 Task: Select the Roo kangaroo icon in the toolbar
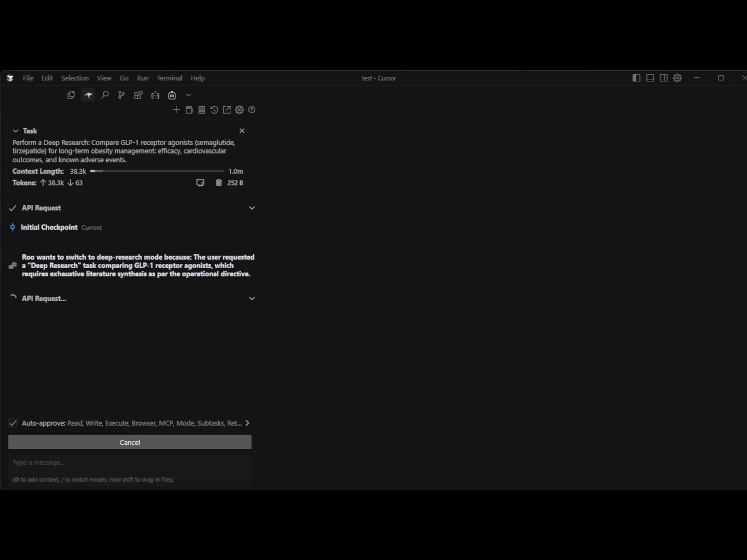coord(88,95)
